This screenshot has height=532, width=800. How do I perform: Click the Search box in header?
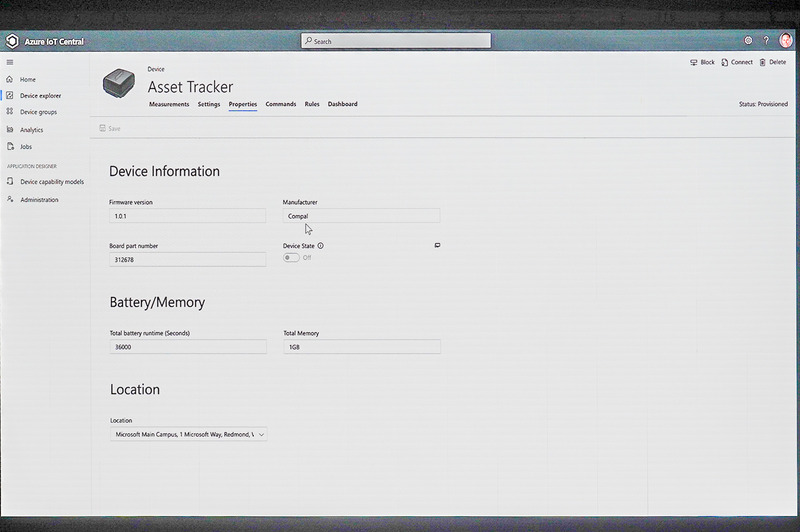(396, 41)
